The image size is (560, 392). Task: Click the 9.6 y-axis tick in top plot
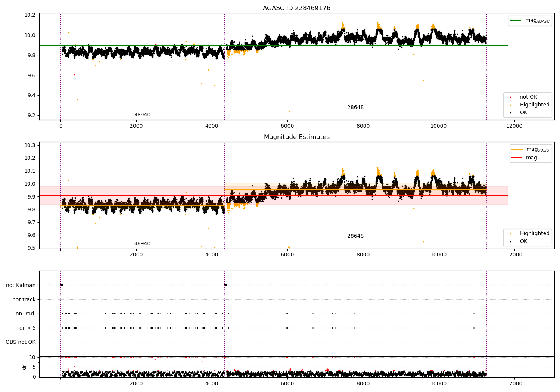tap(31, 75)
